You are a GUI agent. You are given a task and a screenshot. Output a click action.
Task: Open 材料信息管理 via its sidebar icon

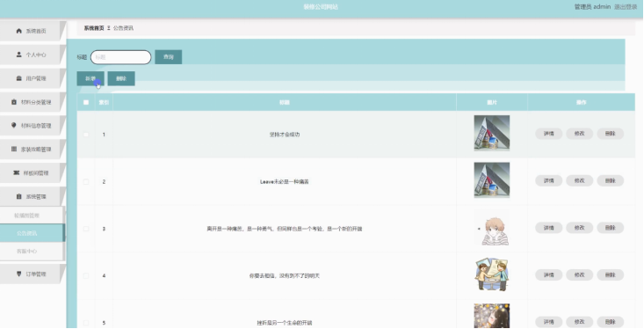coord(14,125)
